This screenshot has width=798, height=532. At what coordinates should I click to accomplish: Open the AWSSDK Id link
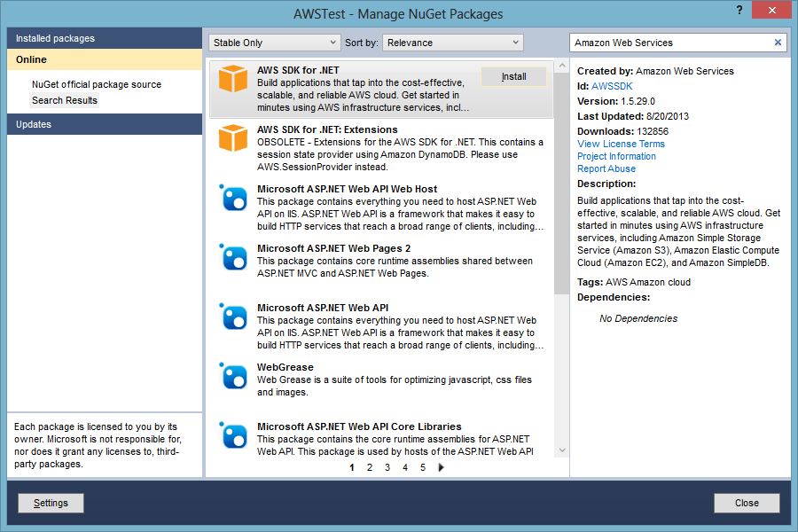click(x=612, y=86)
